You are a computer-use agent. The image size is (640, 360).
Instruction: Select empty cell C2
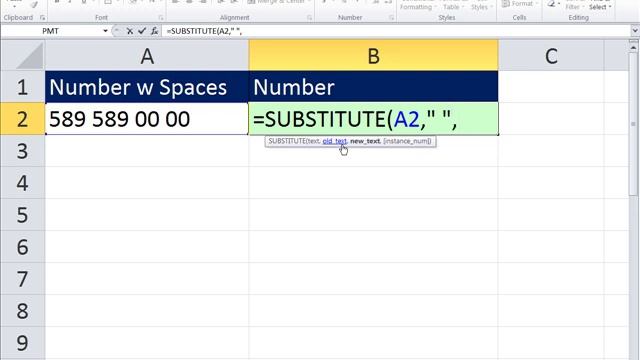coord(551,119)
